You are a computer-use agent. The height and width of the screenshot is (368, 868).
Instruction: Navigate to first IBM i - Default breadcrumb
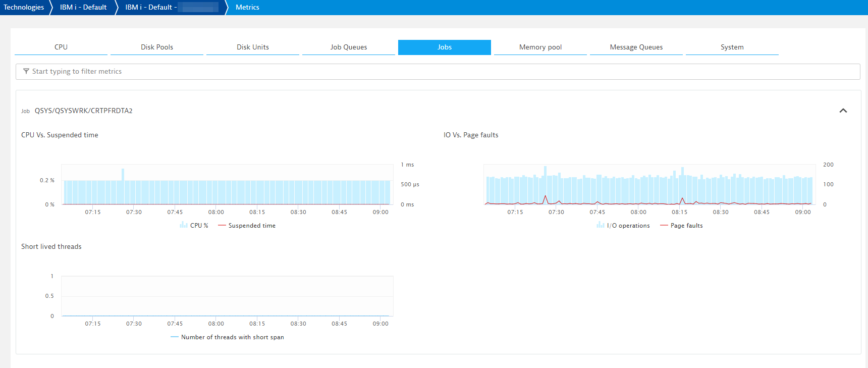pyautogui.click(x=83, y=7)
